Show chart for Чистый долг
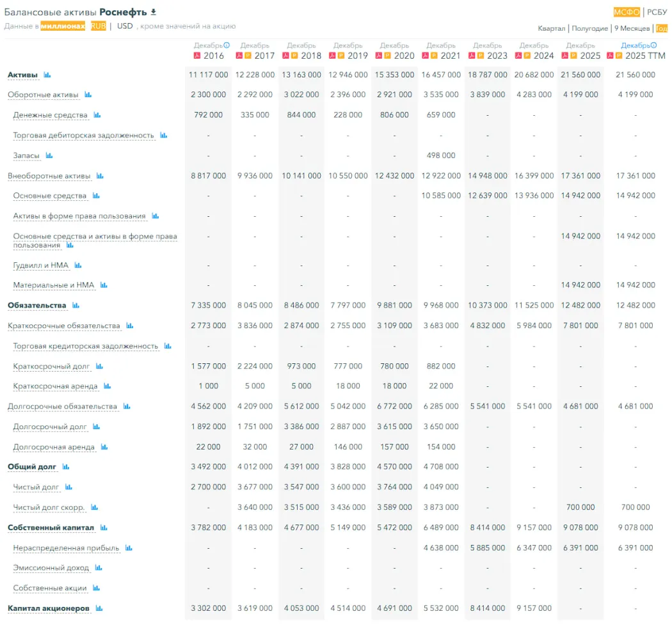Screen dimensions: 672x630 [x=68, y=487]
